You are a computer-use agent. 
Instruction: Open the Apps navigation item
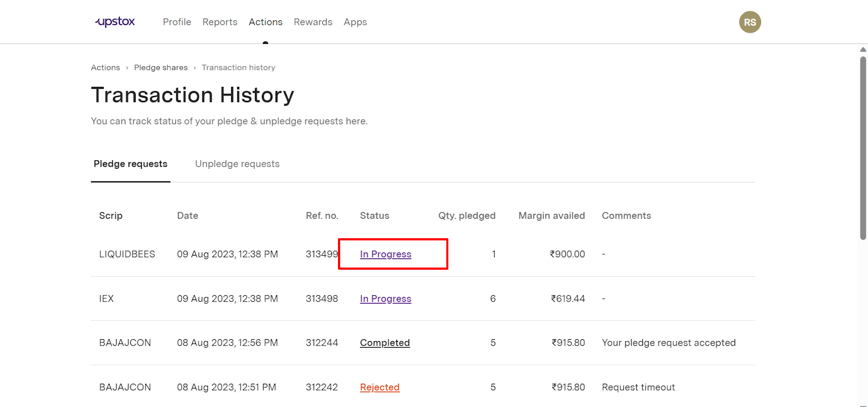click(355, 22)
